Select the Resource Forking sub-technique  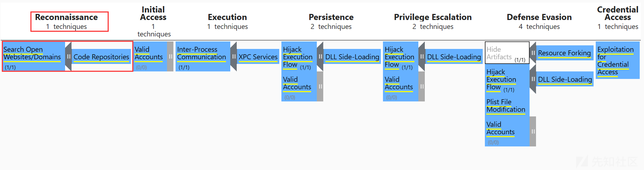[x=564, y=53]
